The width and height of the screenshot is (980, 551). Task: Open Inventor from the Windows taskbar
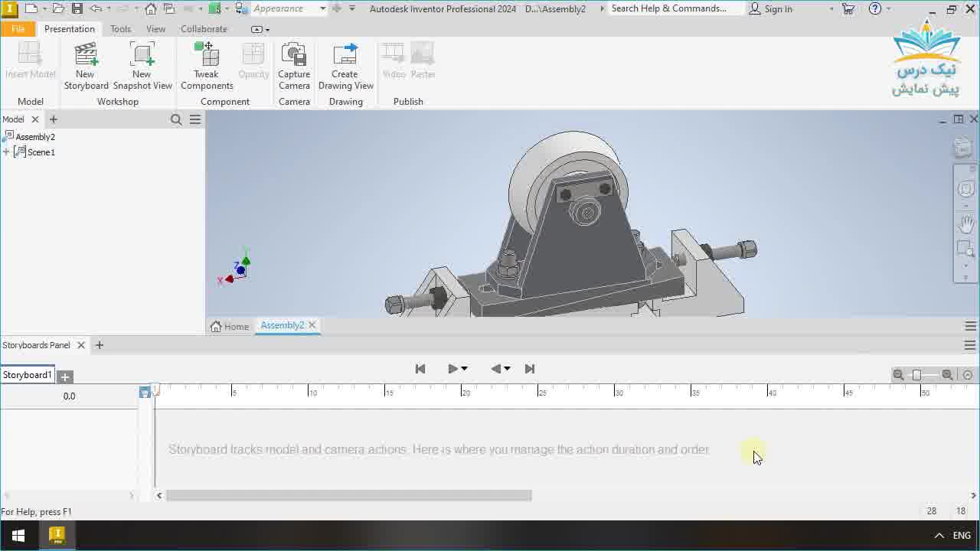[56, 535]
